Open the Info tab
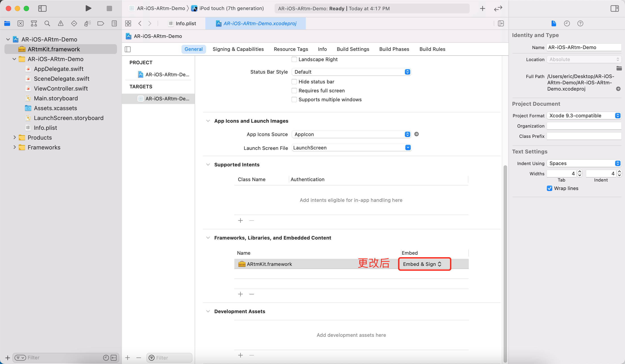This screenshot has height=364, width=625. pyautogui.click(x=322, y=49)
